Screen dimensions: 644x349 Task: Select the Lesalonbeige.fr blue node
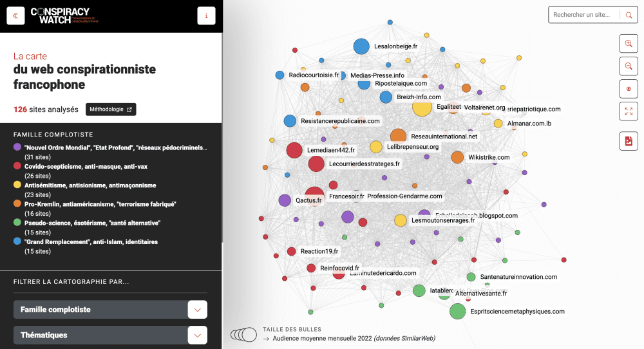[x=361, y=46]
